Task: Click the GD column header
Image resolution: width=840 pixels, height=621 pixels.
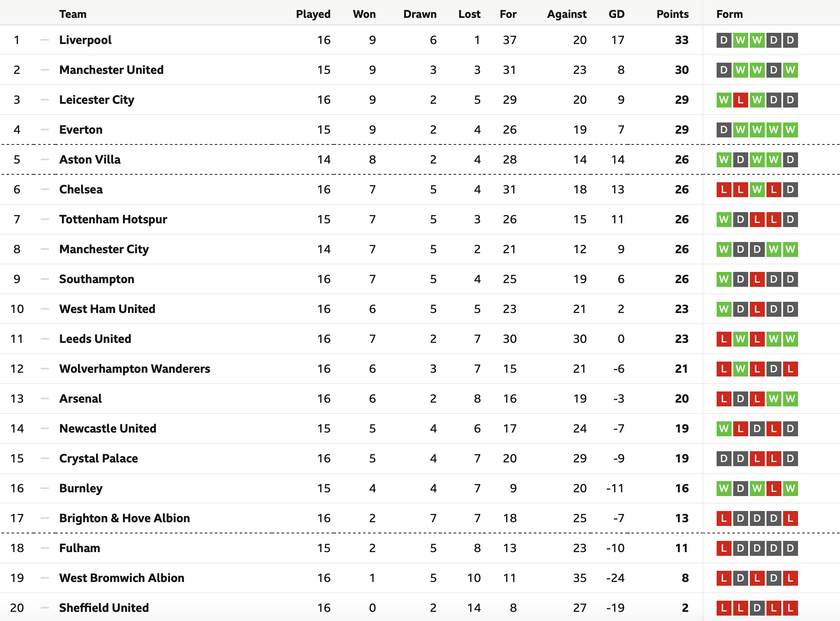Action: tap(616, 14)
